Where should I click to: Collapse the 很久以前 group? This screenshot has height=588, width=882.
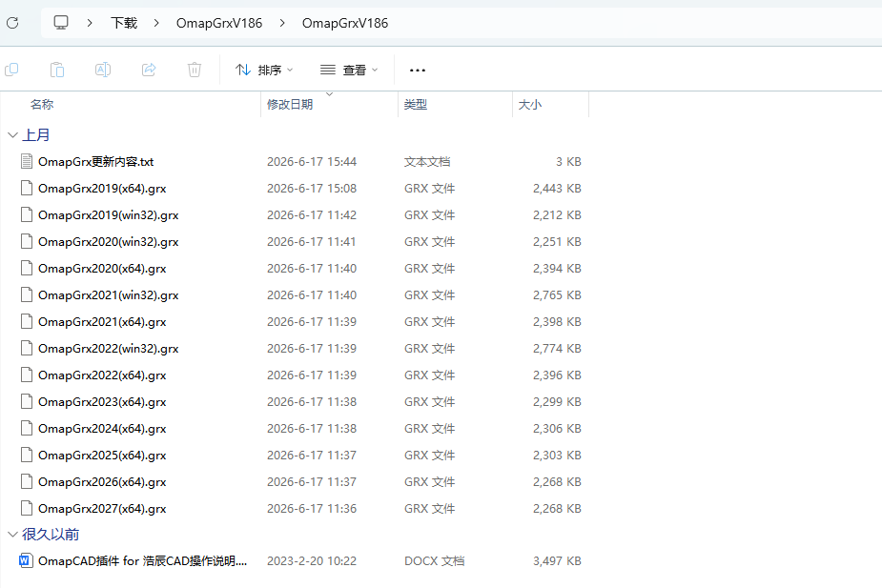(12, 534)
